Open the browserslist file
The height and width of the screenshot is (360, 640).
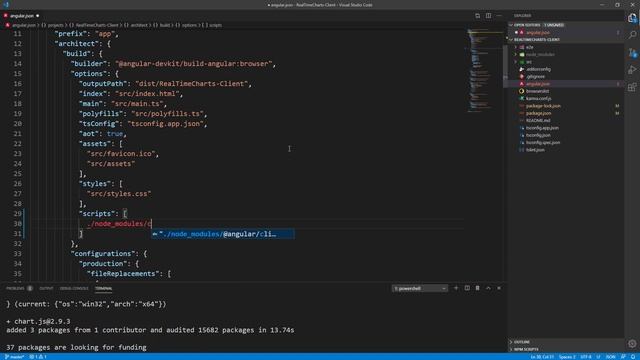(x=537, y=91)
